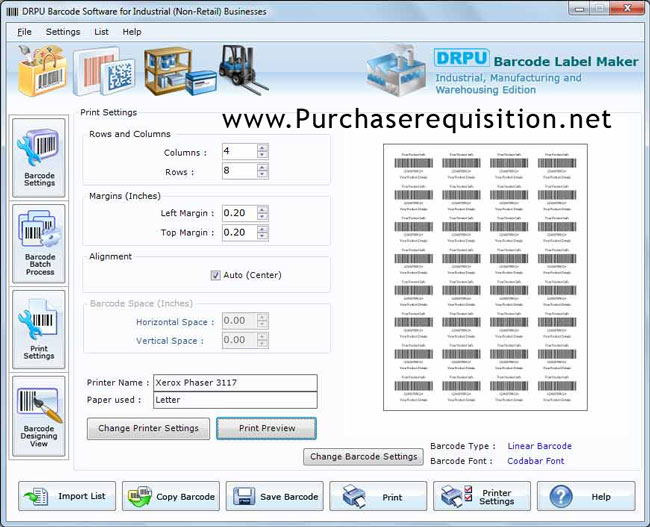Click the warehouse shelf banner icon
The height and width of the screenshot is (527, 650).
point(180,71)
